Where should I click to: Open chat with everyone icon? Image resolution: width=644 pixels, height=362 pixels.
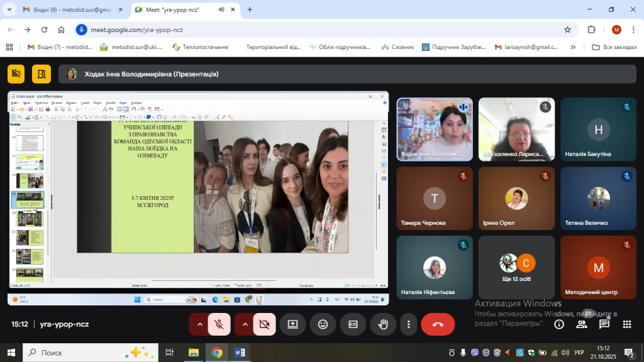pyautogui.click(x=604, y=324)
